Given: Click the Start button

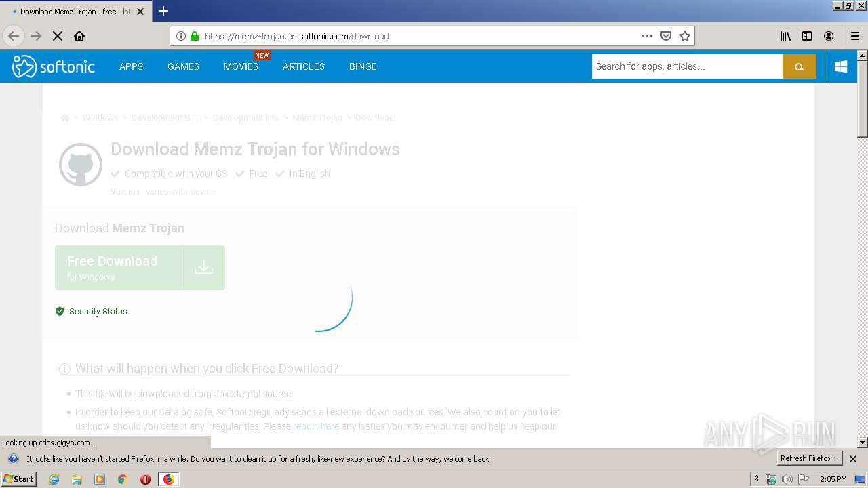Looking at the screenshot, I should (18, 479).
